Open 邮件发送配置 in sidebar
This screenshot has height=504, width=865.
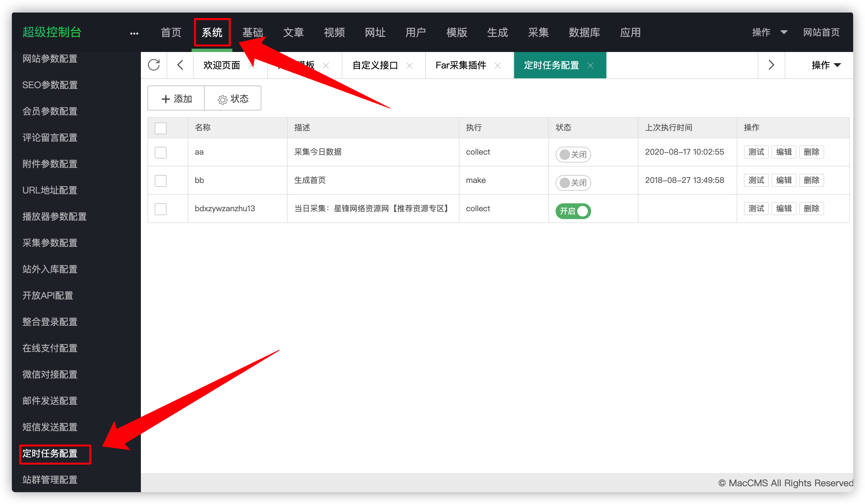(x=50, y=401)
